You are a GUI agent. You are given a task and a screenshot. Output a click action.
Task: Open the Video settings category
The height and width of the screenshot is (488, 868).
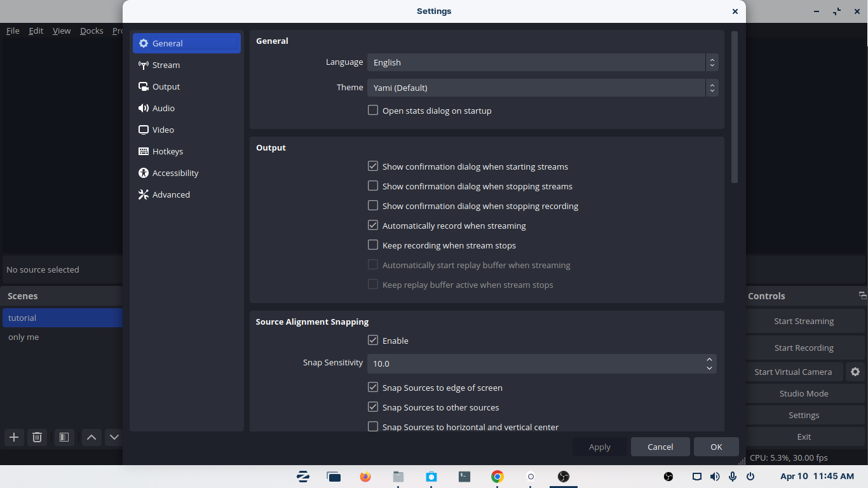[x=163, y=130]
